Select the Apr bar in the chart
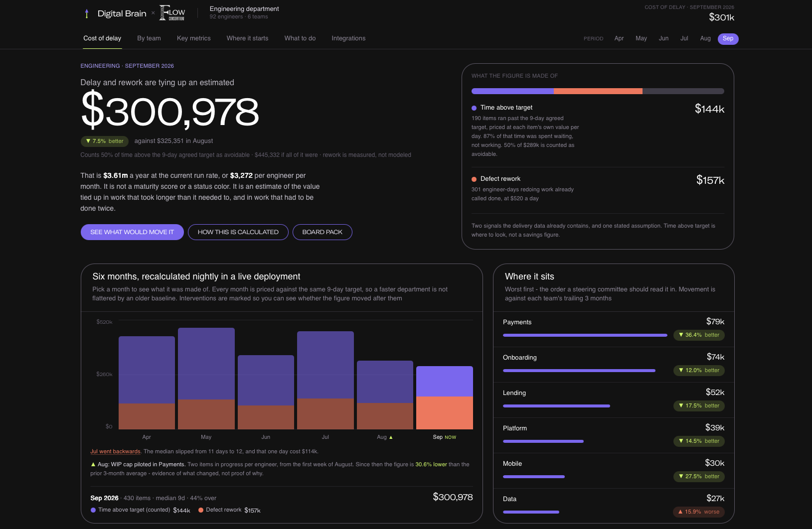Screen dimensions: 812x529 pos(147,383)
